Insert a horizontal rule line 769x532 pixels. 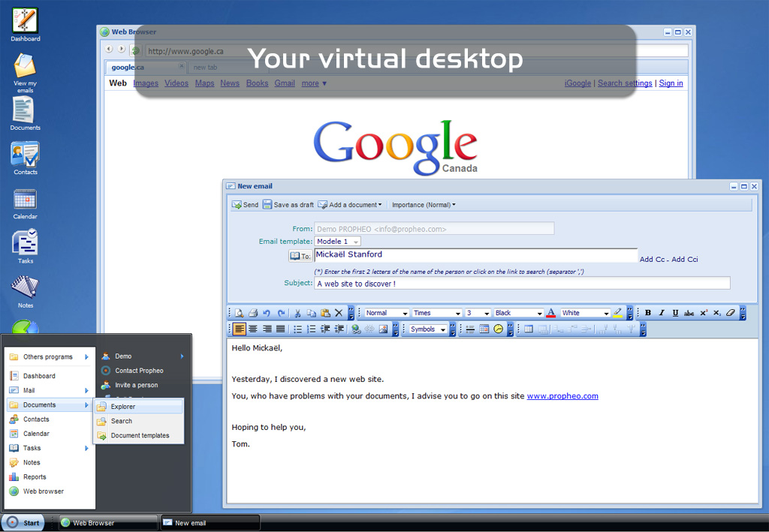point(470,329)
